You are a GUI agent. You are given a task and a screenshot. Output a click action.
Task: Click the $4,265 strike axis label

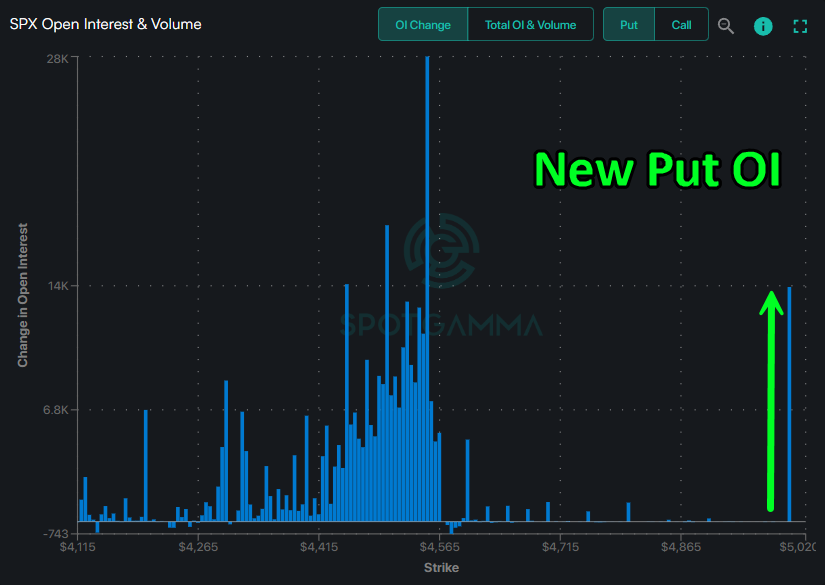[x=198, y=547]
